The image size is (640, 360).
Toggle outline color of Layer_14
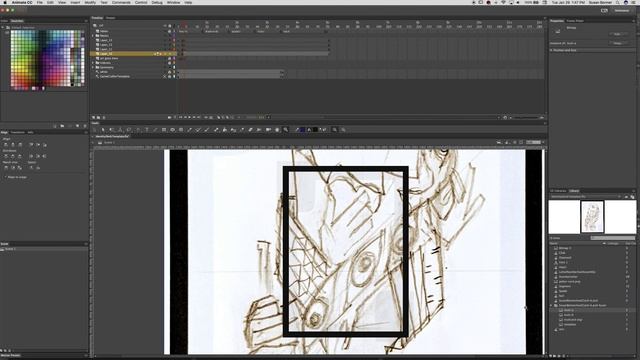[174, 40]
